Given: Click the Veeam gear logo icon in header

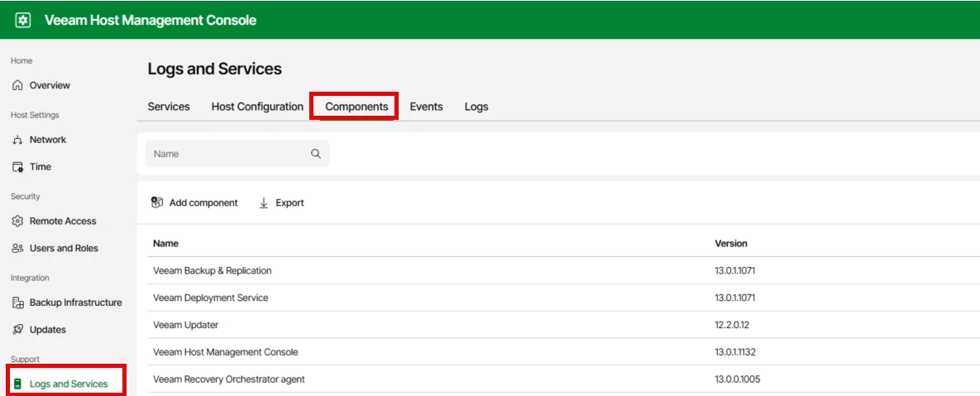Looking at the screenshot, I should click(x=22, y=20).
